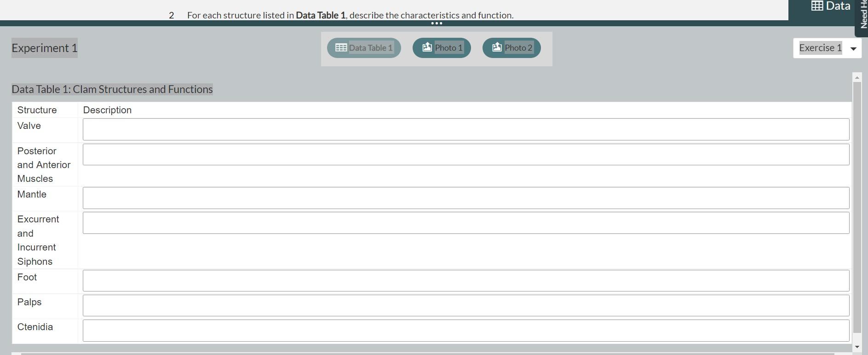Click the image upload icon in Photo 2 button
The width and height of the screenshot is (868, 355).
[497, 47]
